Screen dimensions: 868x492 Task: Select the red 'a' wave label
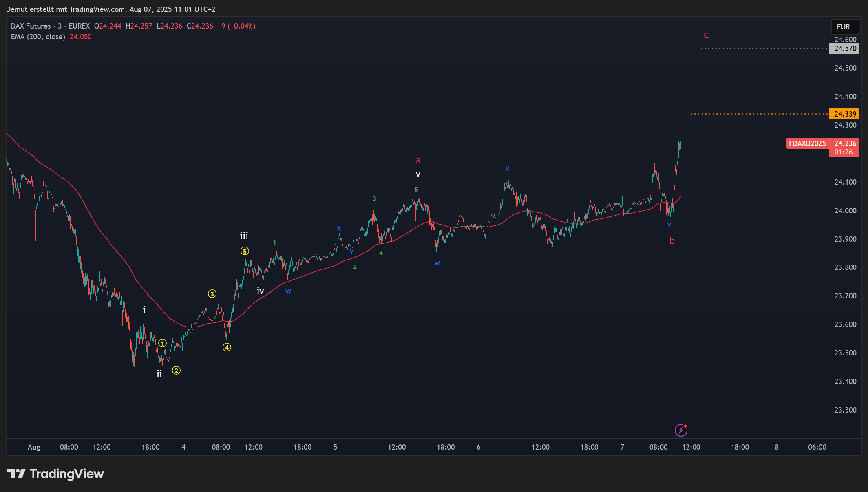coord(418,161)
